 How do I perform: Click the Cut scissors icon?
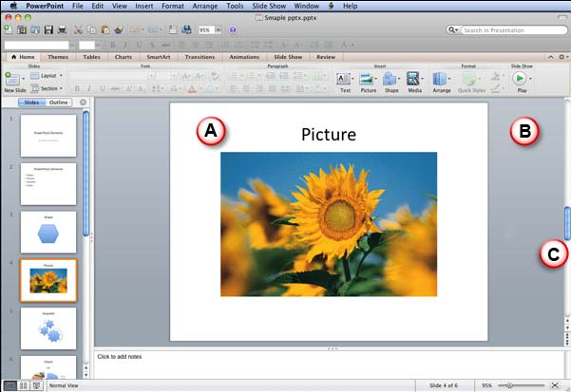coord(78,30)
